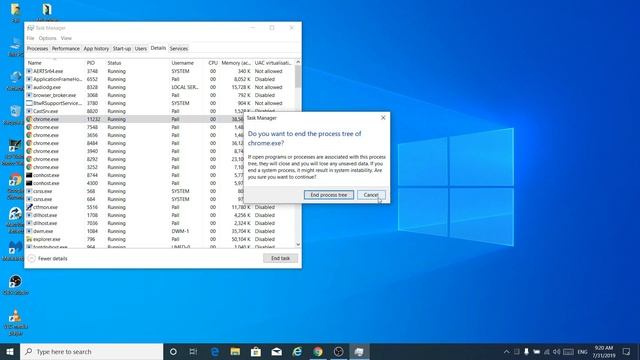
Task: Select conhost.exe with PID 8744
Action: click(135, 175)
